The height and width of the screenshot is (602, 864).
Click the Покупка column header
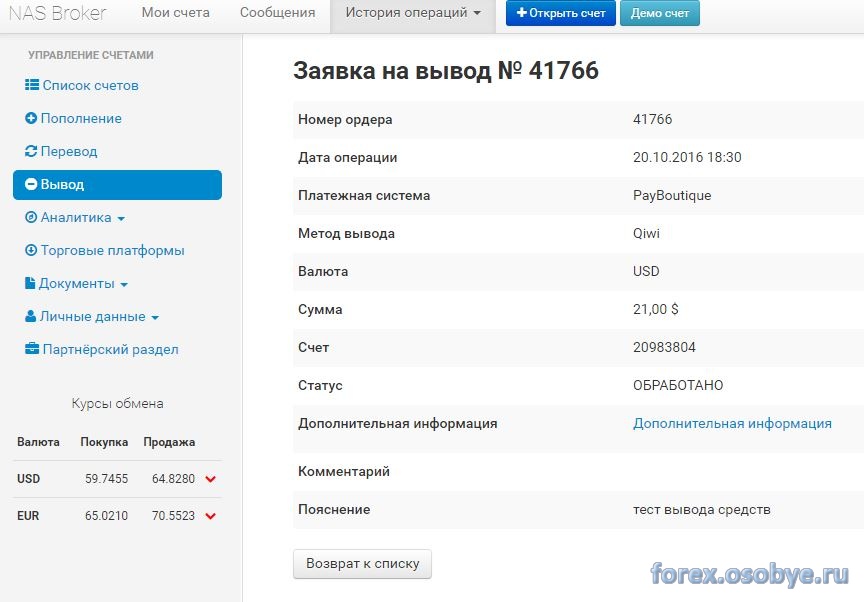tap(104, 442)
